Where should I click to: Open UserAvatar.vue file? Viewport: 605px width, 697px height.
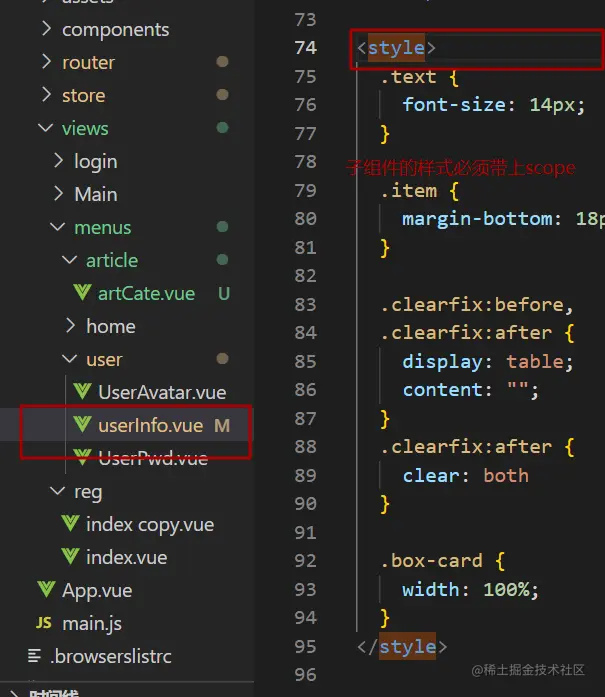click(162, 393)
